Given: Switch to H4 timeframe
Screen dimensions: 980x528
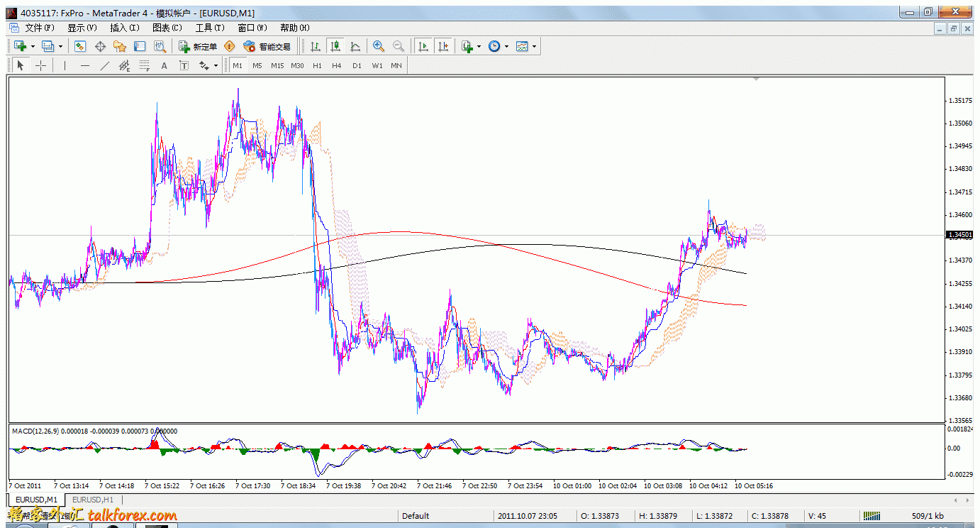Looking at the screenshot, I should [x=337, y=65].
